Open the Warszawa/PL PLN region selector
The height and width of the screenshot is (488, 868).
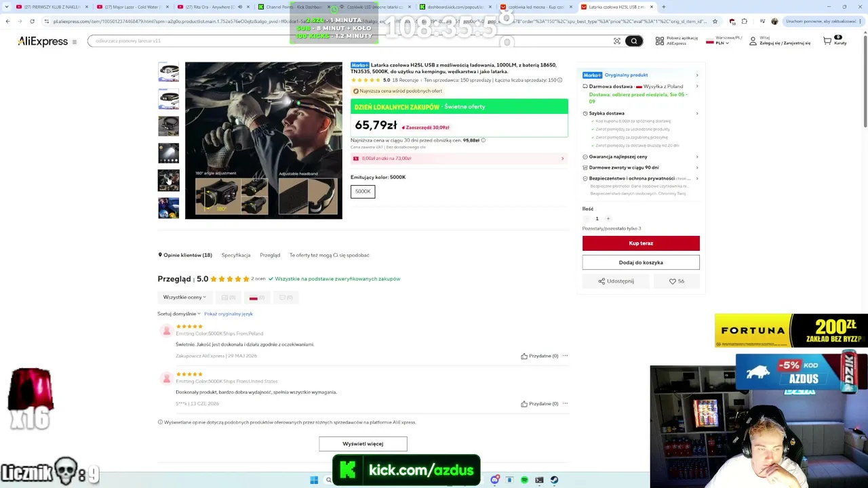724,41
